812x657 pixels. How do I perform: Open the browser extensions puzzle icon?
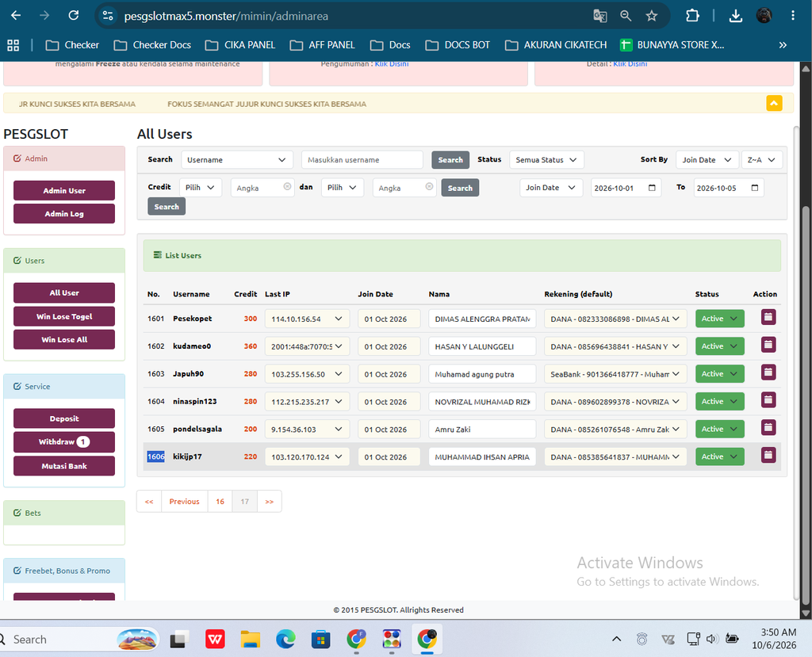[x=692, y=16]
